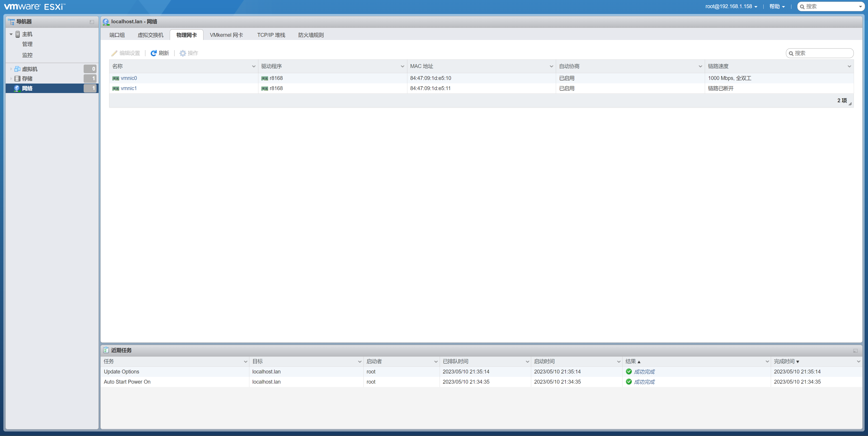Click the gear icon for 操作
The height and width of the screenshot is (436, 868).
coord(183,53)
